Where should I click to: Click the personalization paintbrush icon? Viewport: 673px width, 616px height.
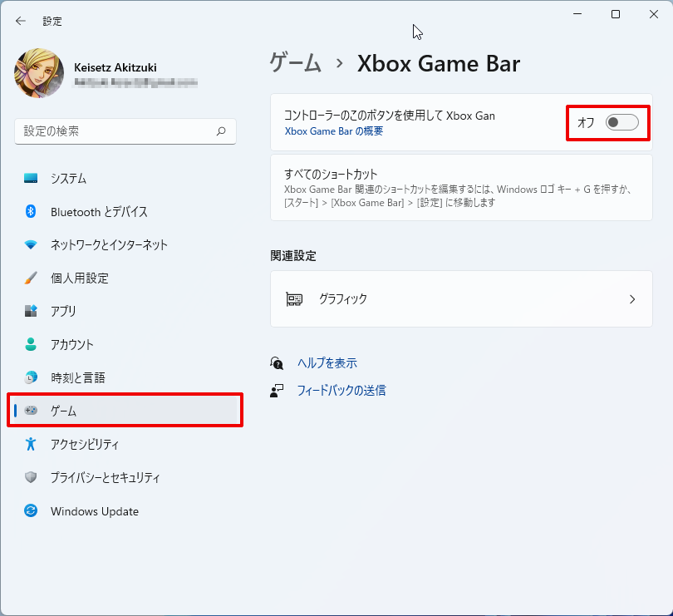pos(31,278)
